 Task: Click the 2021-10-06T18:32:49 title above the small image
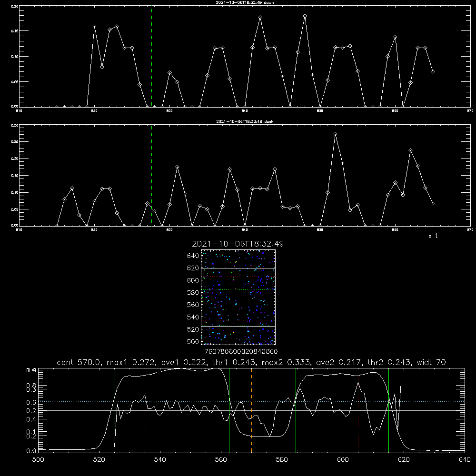[x=238, y=244]
